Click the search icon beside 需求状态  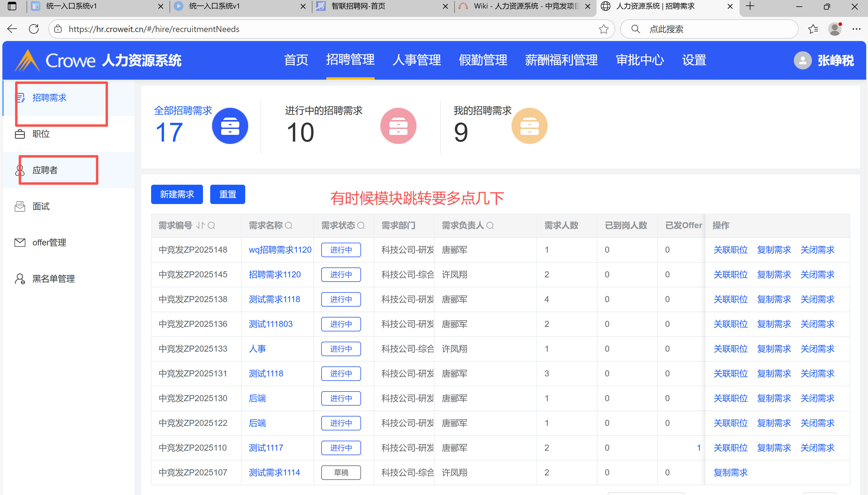point(361,225)
